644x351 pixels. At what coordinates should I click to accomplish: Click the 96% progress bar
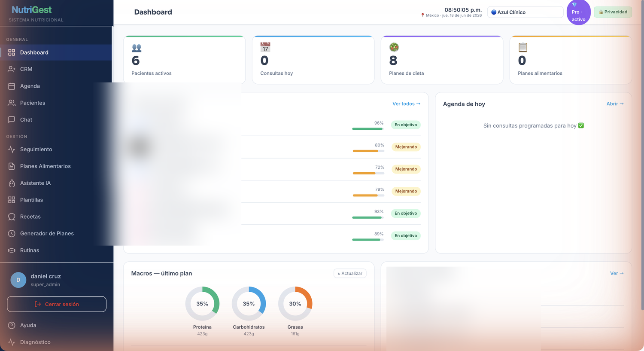(x=368, y=128)
